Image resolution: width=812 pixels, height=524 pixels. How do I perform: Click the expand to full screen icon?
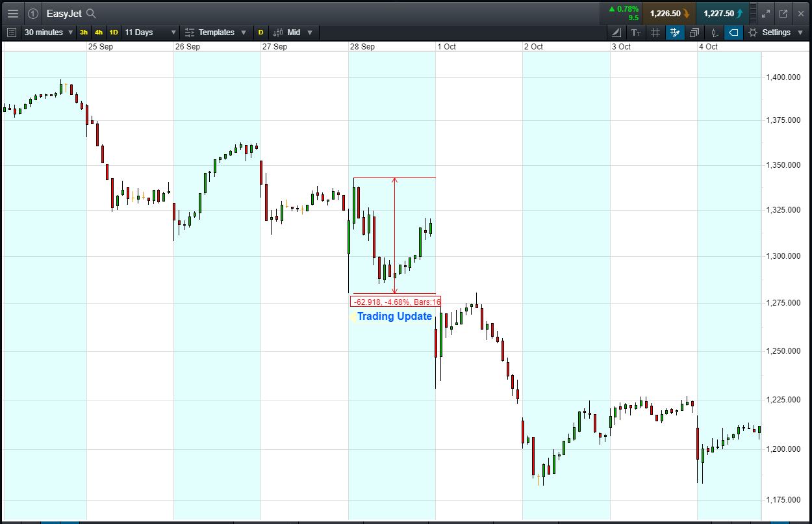click(766, 13)
